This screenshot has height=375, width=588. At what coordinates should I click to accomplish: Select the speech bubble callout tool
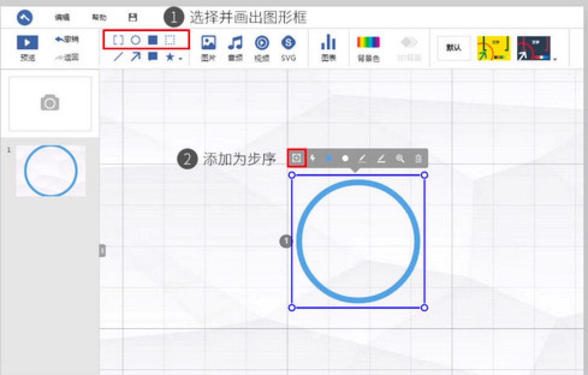click(x=153, y=56)
